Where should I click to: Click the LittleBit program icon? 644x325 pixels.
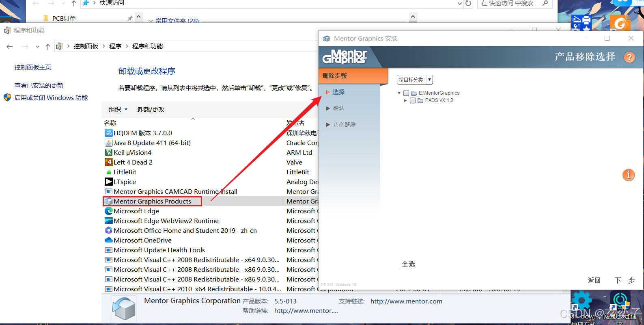pyautogui.click(x=108, y=172)
